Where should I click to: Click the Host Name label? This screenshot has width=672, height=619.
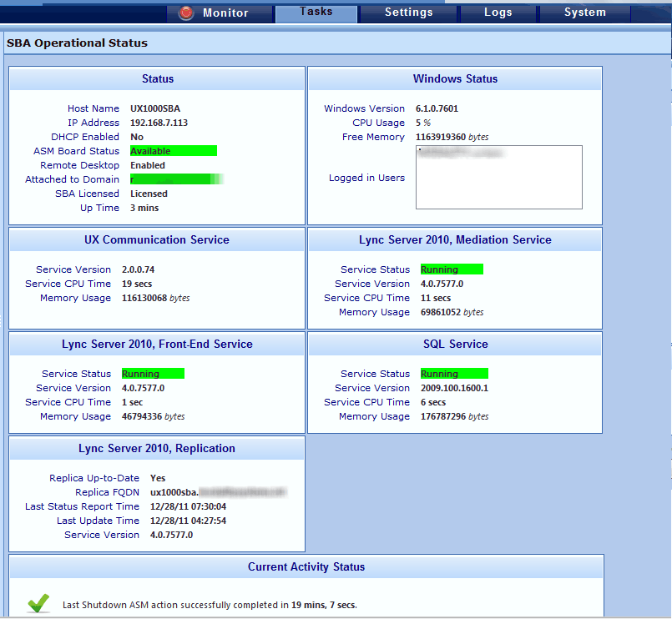pyautogui.click(x=93, y=108)
